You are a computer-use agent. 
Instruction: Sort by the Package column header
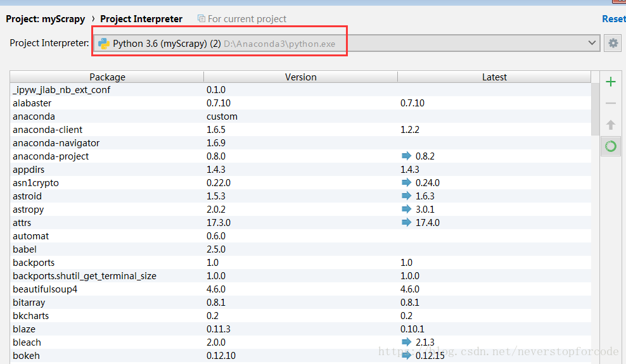107,77
